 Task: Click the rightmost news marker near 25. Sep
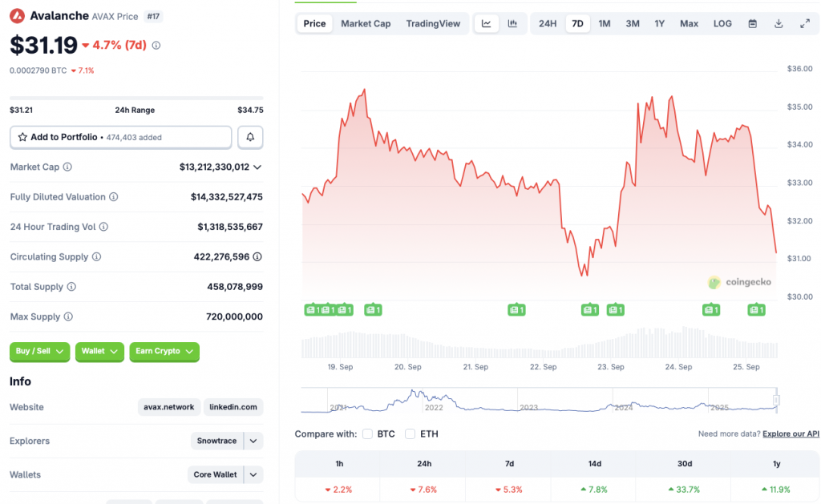(x=757, y=310)
